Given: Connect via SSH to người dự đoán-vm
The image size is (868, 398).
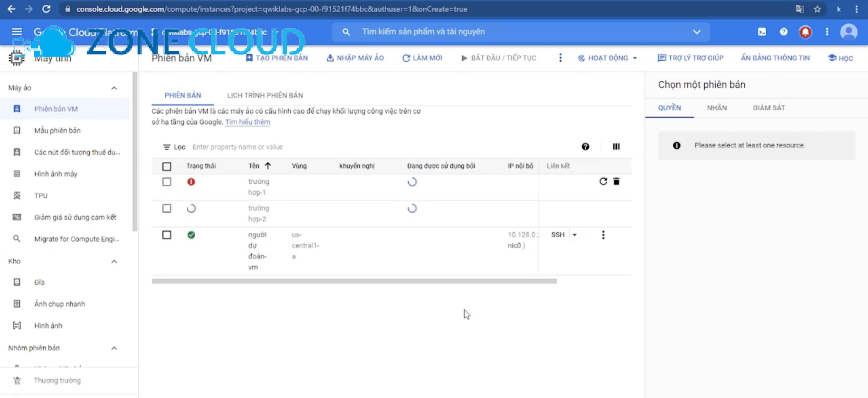Looking at the screenshot, I should (558, 235).
